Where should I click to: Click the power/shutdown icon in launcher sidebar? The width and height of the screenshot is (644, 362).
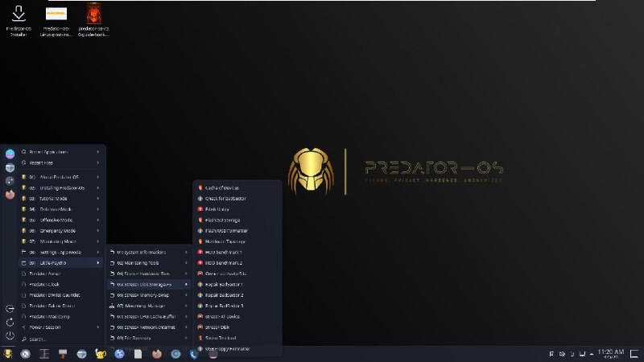[x=10, y=335]
